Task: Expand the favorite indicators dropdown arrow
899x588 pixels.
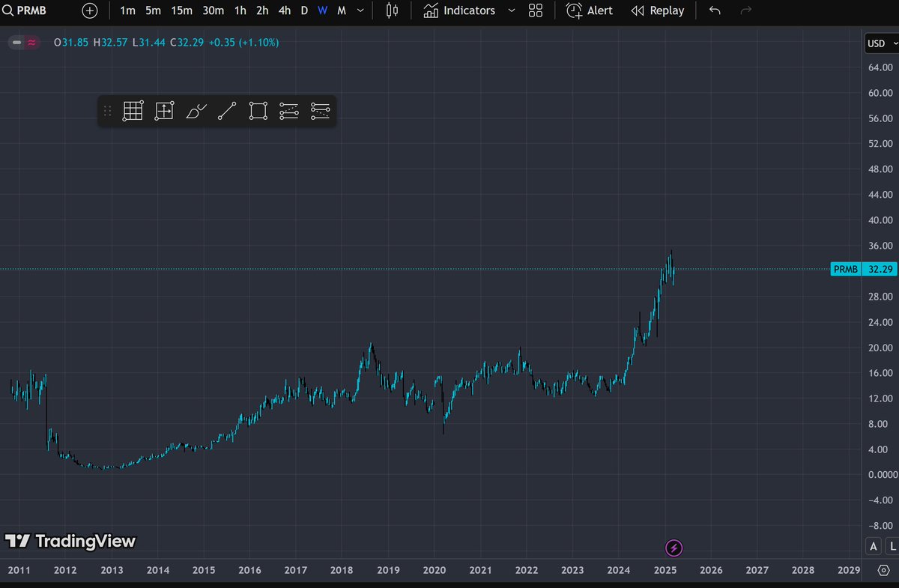Action: tap(512, 10)
